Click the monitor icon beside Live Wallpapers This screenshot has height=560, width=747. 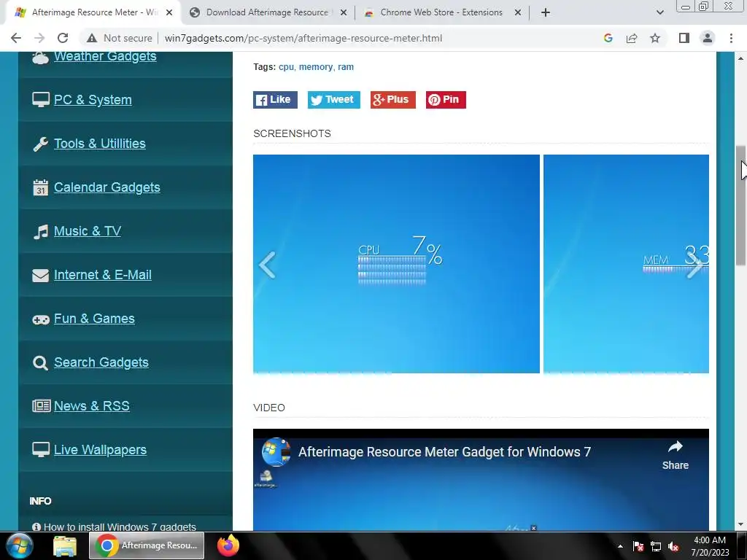tap(41, 450)
